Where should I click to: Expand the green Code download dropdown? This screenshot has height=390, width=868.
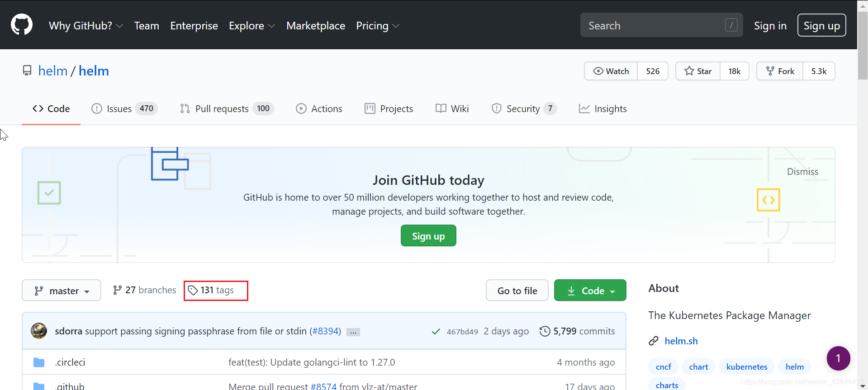[590, 291]
